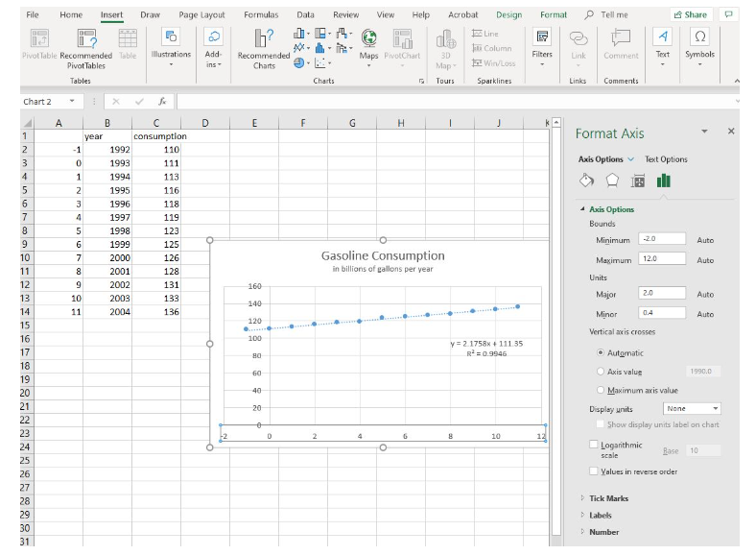Open the Format Axis pane options arrow
Image resolution: width=756 pixels, height=555 pixels.
tap(704, 132)
